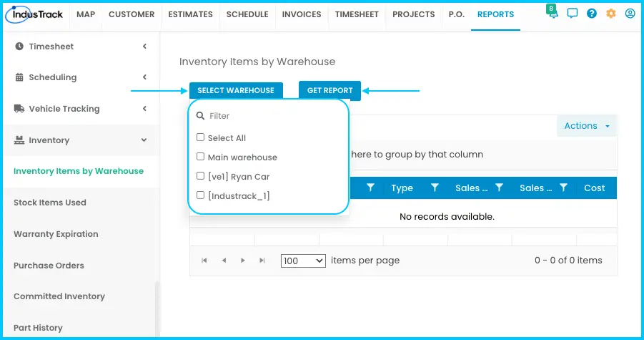Open the notifications bell icon
The height and width of the screenshot is (340, 644).
coord(553,14)
